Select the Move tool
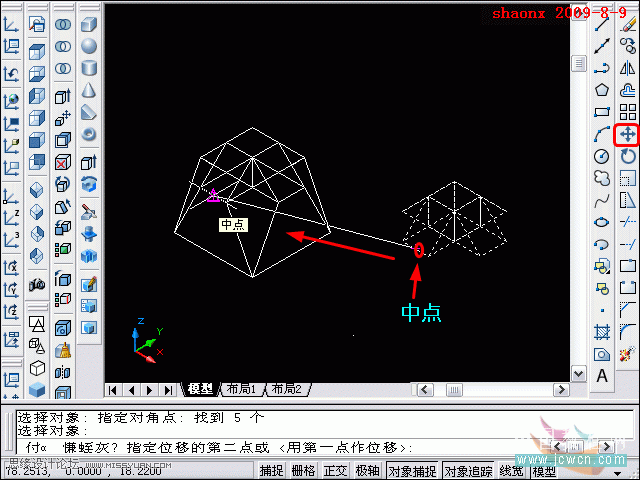This screenshot has height=480, width=640. pyautogui.click(x=627, y=134)
